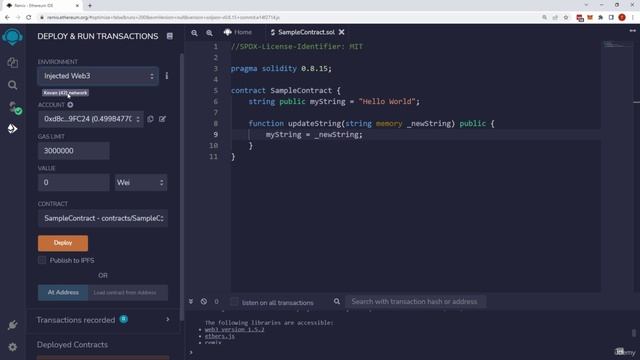This screenshot has height=360, width=640.
Task: Click the transaction hash search field
Action: [x=416, y=302]
